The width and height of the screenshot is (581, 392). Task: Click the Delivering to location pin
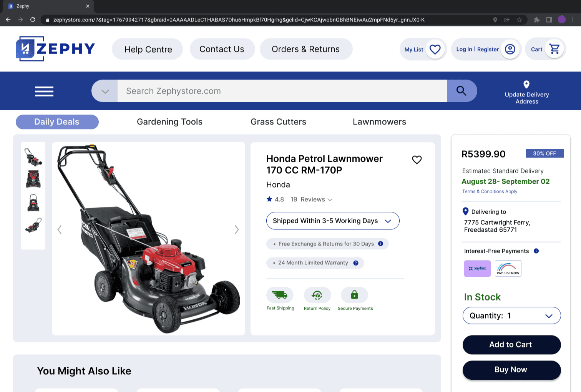point(465,211)
